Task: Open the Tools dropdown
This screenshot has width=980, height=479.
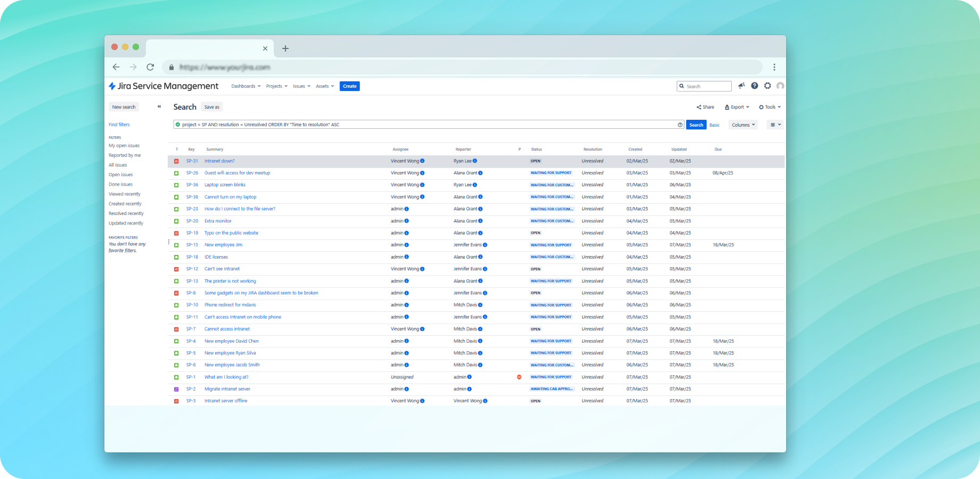Action: coord(770,107)
